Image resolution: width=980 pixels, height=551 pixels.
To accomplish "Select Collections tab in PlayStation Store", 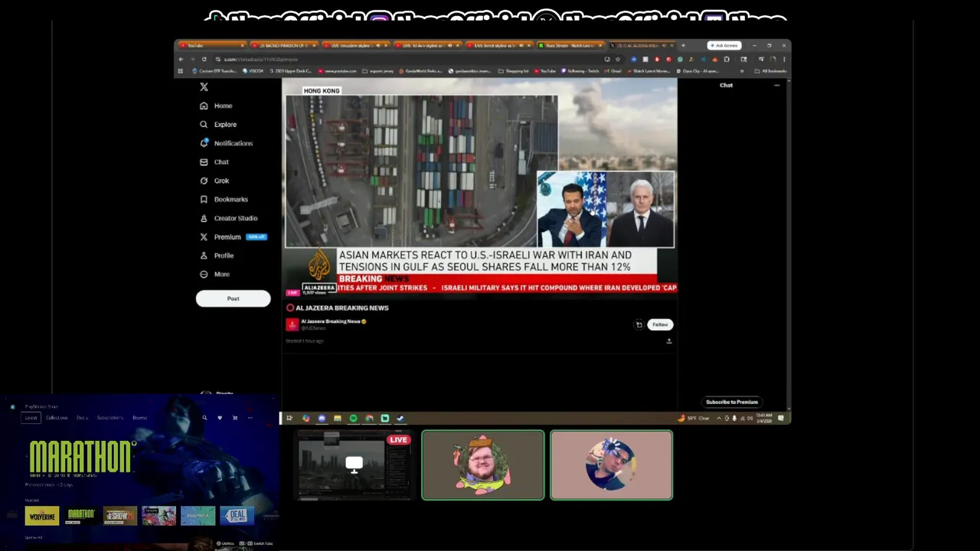I will 57,418.
